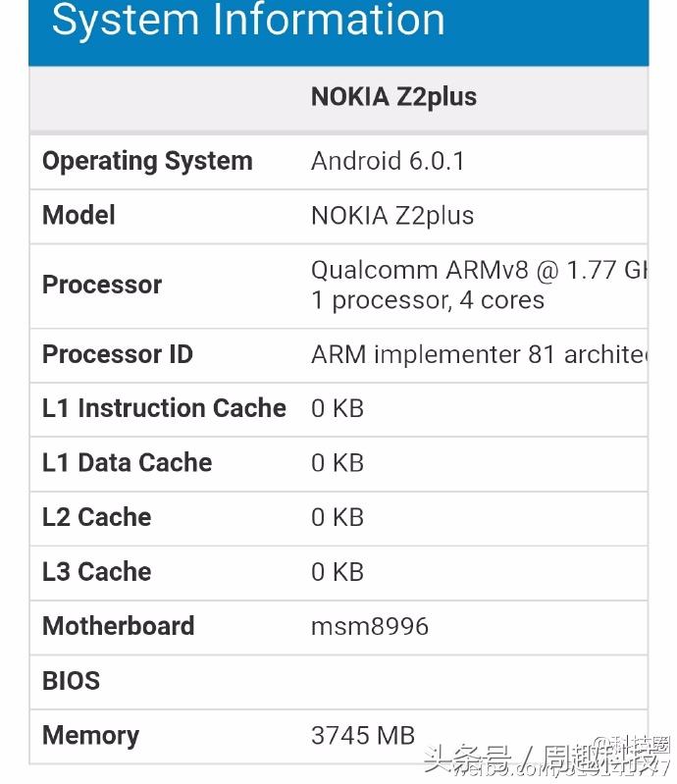Click the L2 Cache row label
This screenshot has width=677, height=784.
(x=96, y=517)
